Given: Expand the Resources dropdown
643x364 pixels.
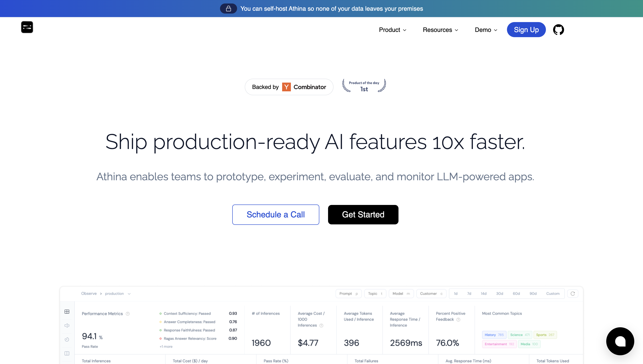Looking at the screenshot, I should pos(440,30).
